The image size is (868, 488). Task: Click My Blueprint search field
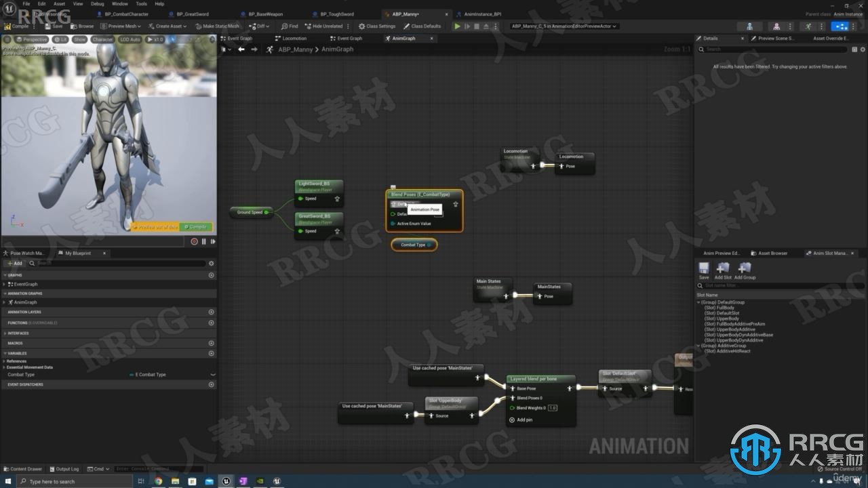(x=119, y=263)
